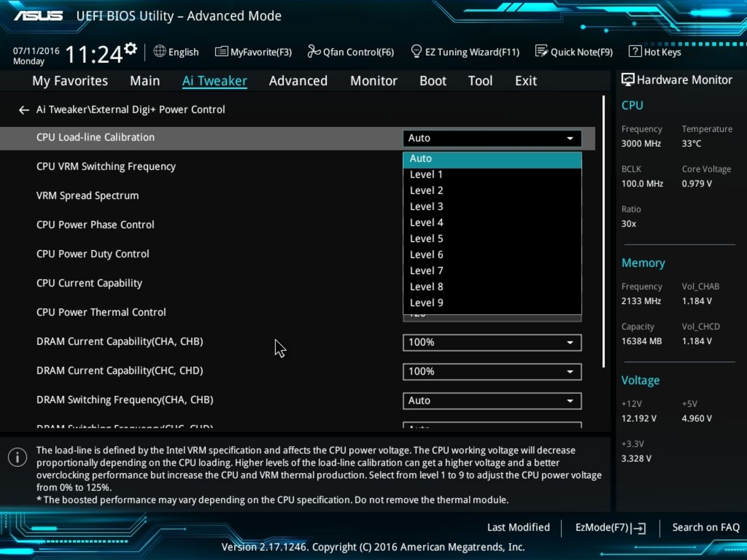Choose Auto in load-line list

coord(492,159)
